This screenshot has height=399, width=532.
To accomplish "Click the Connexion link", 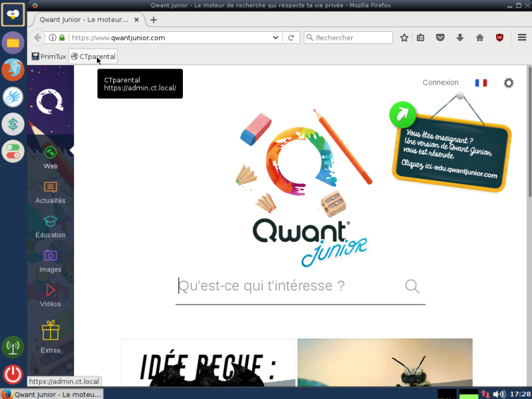I will [x=440, y=82].
